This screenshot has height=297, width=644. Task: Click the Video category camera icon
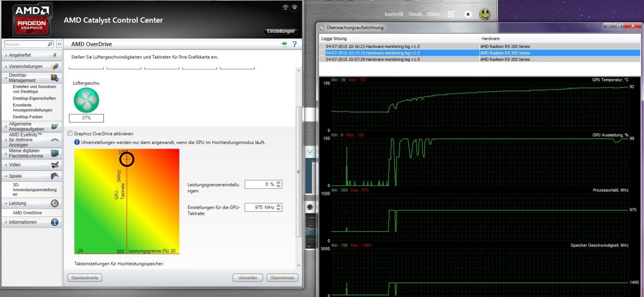55,165
